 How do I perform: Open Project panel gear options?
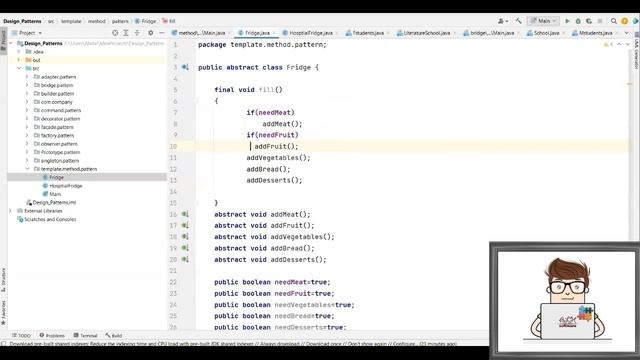[151, 33]
